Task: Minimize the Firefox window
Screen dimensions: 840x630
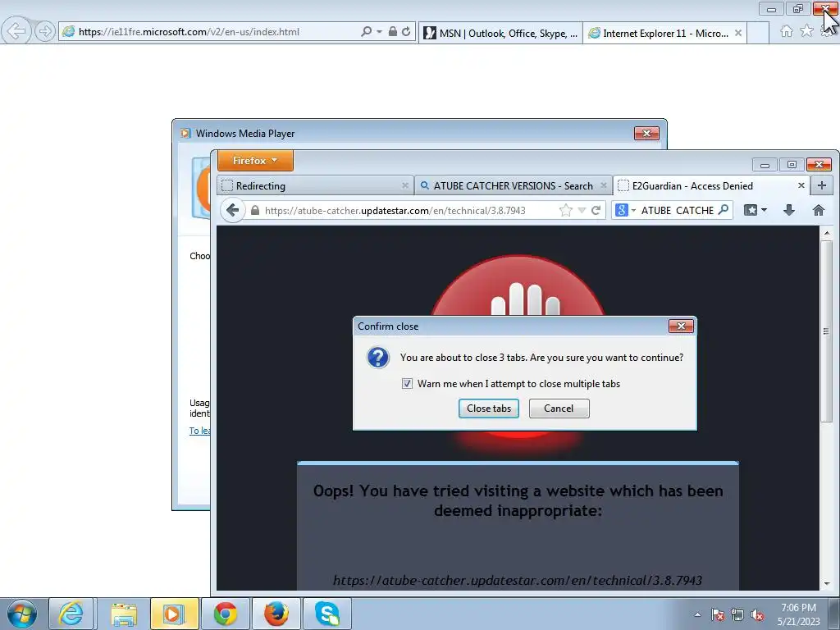Action: (765, 164)
